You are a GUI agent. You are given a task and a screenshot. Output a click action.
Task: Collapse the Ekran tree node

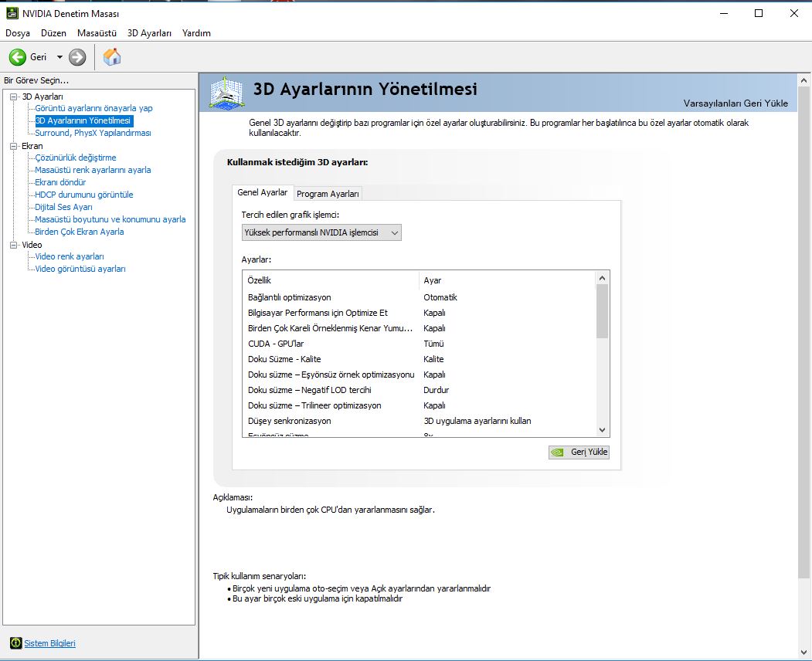[13, 146]
